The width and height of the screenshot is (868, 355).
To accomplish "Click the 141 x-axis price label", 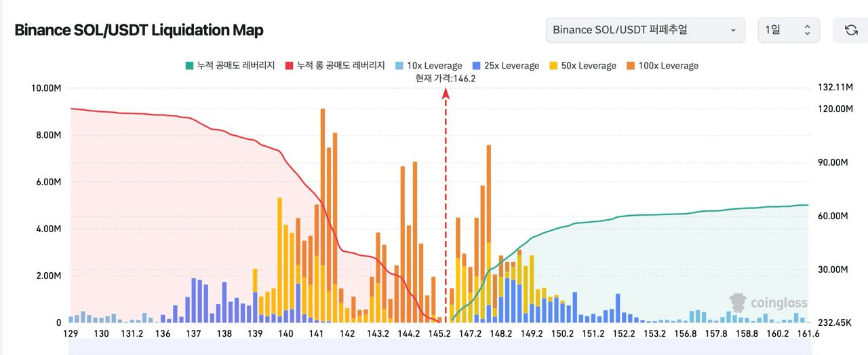I will pos(316,334).
